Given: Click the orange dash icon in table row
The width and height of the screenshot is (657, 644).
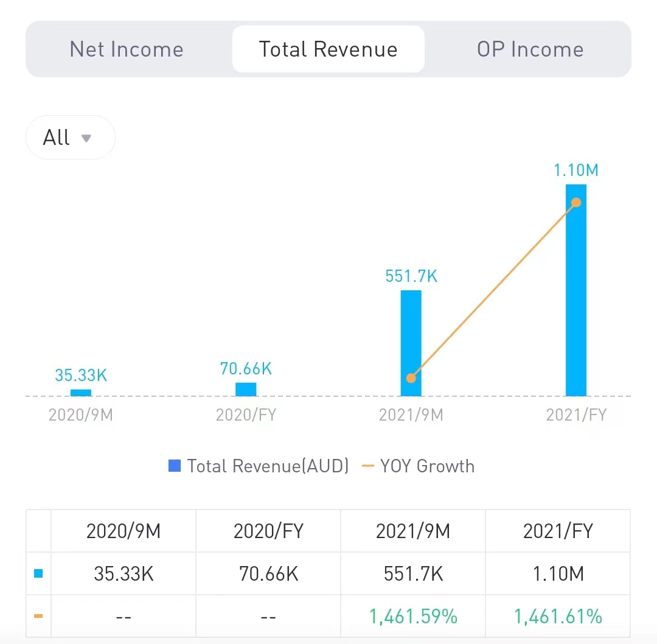Looking at the screenshot, I should (38, 616).
